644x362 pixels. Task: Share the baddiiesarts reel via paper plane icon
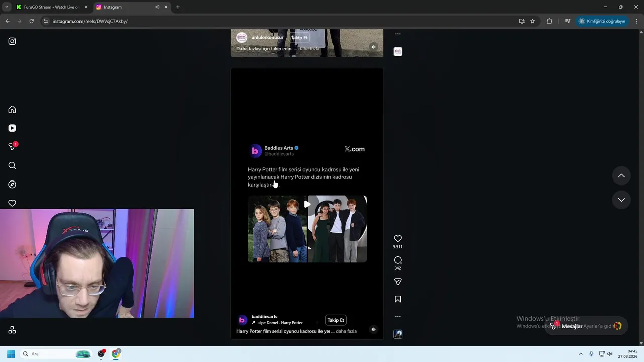[398, 282]
